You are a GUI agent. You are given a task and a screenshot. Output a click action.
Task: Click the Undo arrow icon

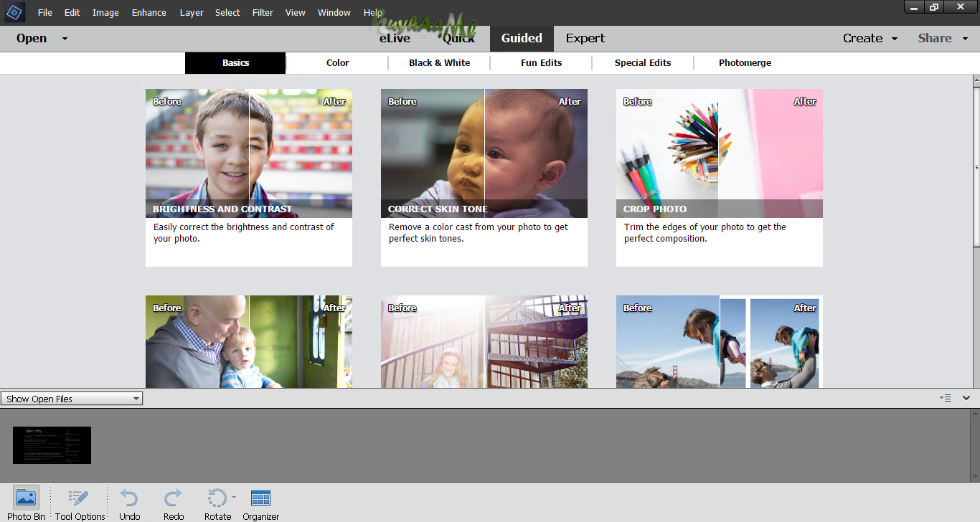(x=129, y=498)
